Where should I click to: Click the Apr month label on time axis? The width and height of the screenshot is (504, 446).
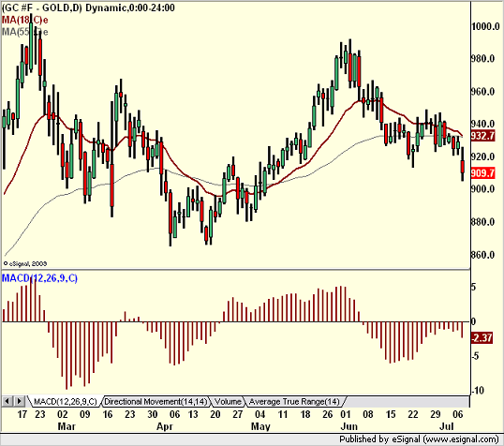[x=165, y=426]
